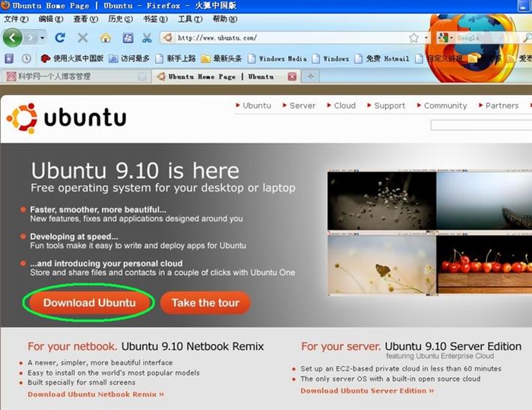Viewport: 532px width, 410px height.
Task: Open 免费 Hotmail bookmark
Action: (x=382, y=58)
